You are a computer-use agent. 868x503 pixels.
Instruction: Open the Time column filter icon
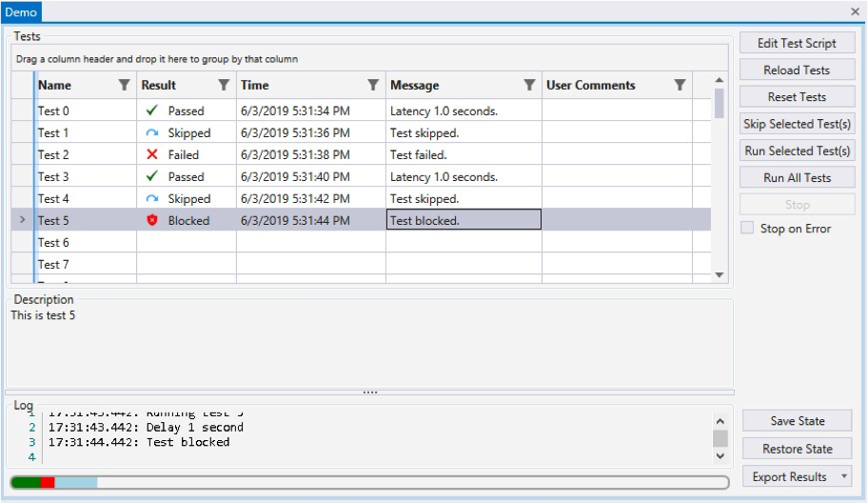373,86
